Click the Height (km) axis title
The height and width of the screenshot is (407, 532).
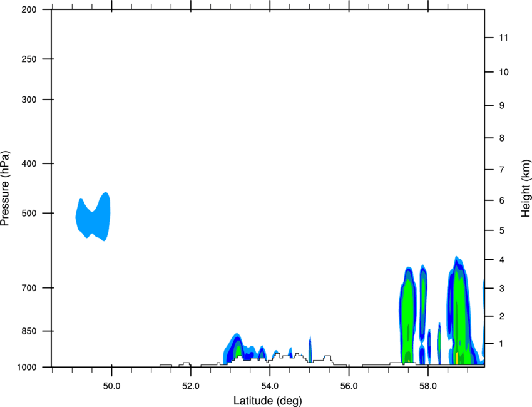526,188
